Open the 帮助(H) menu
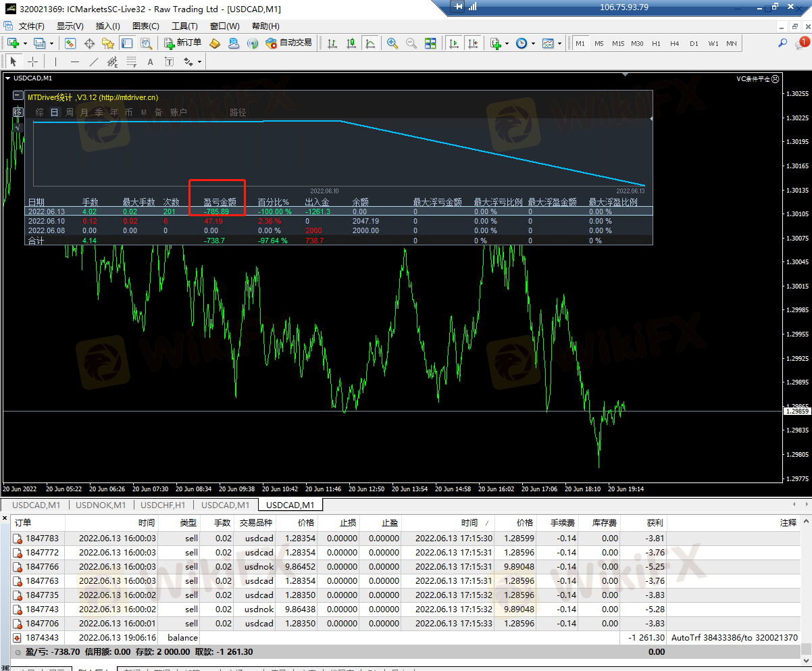The height and width of the screenshot is (671, 812). click(x=265, y=26)
